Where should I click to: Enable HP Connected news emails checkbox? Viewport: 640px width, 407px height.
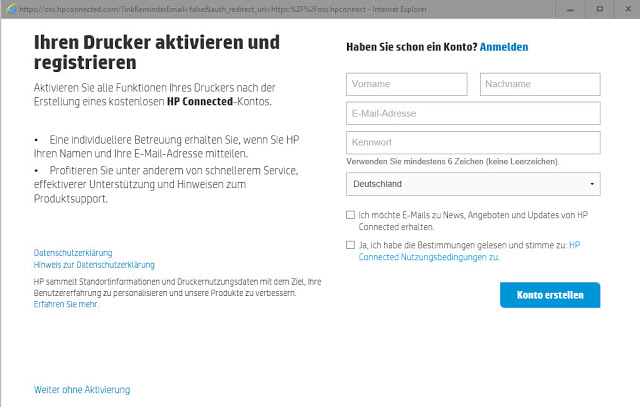click(x=350, y=215)
